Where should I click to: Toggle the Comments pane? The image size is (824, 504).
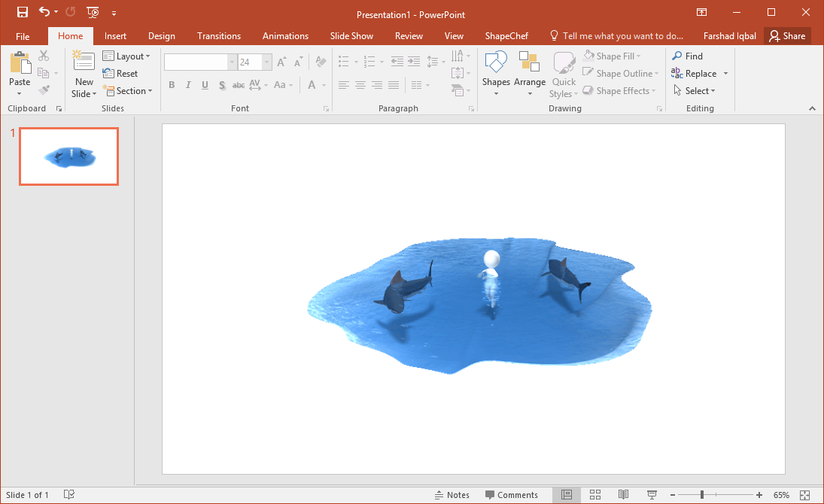[x=512, y=495]
